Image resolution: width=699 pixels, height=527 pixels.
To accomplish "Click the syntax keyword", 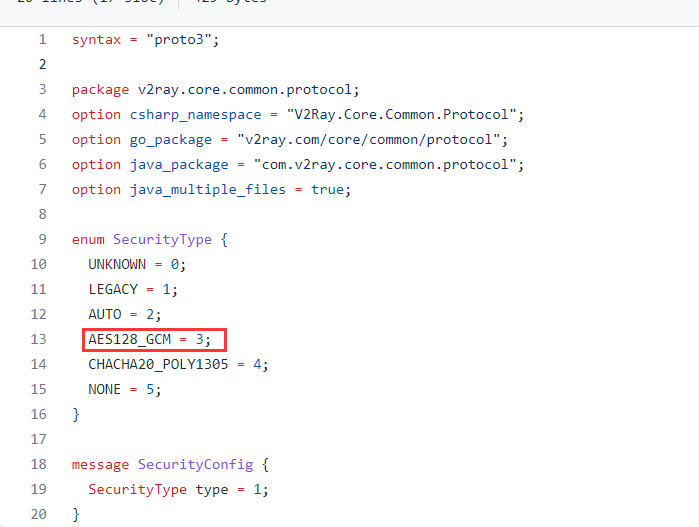I will [x=96, y=40].
